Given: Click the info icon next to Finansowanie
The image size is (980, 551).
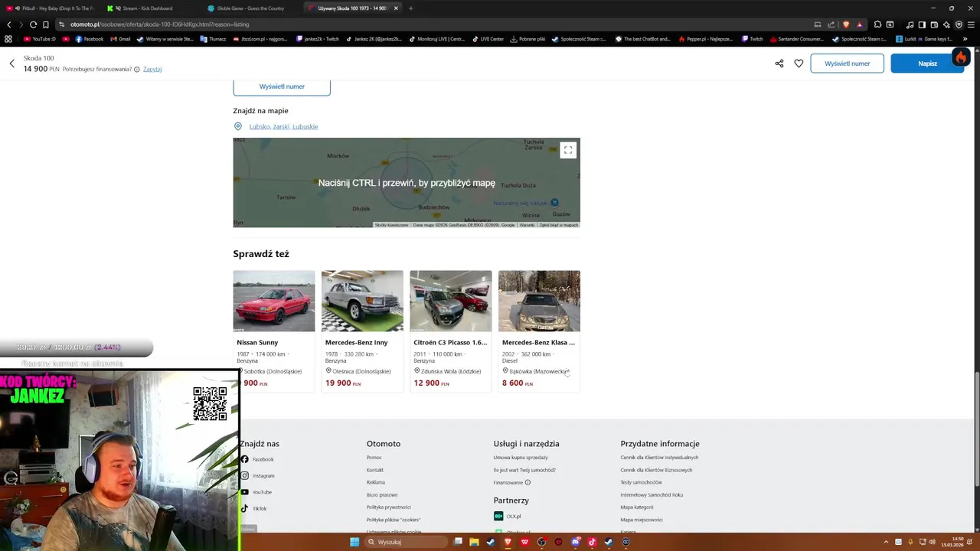Looking at the screenshot, I should tap(528, 482).
